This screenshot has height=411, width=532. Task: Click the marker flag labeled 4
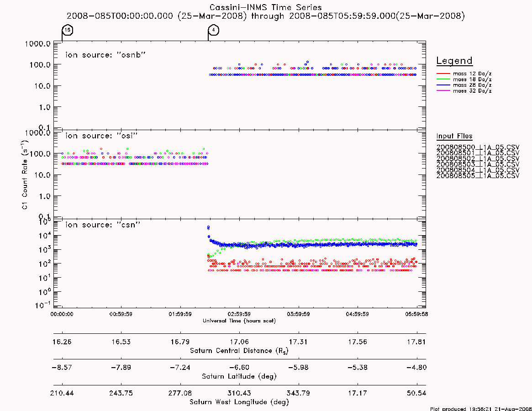[x=213, y=30]
